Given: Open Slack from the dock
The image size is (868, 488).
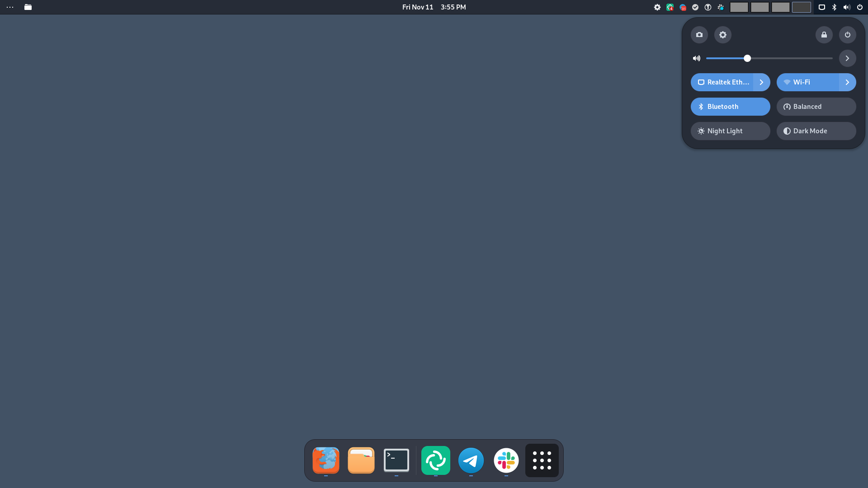Looking at the screenshot, I should [506, 460].
